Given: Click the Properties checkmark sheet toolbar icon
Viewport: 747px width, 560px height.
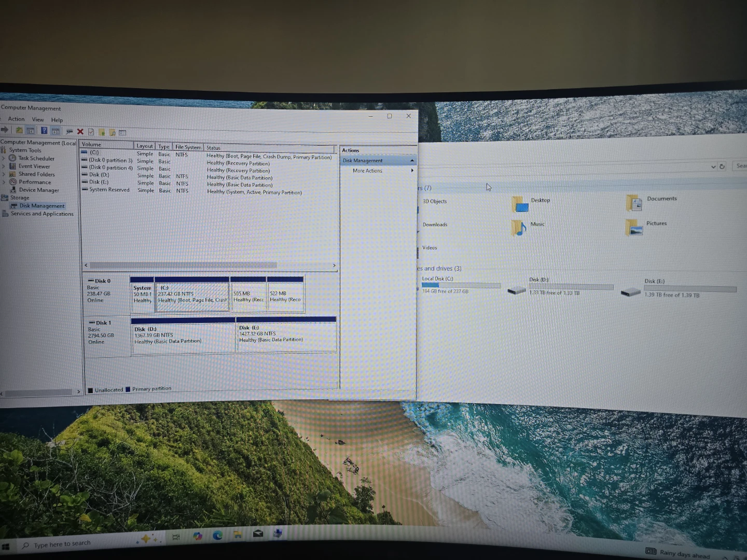Looking at the screenshot, I should click(91, 132).
